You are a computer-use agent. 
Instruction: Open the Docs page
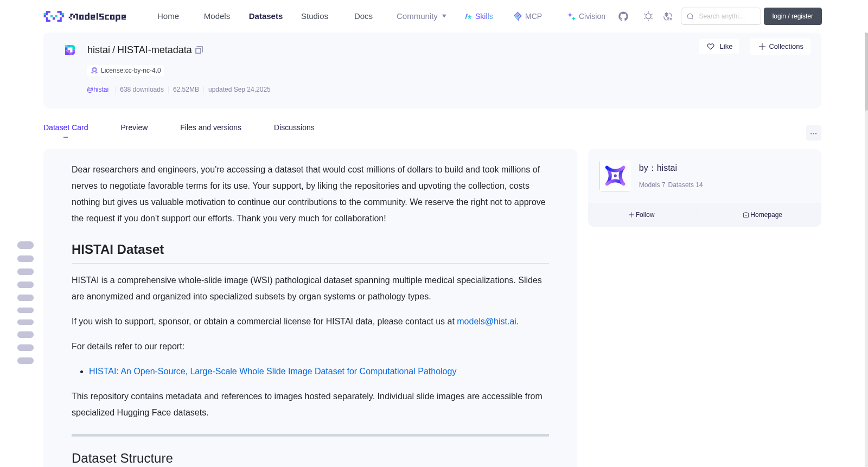pos(363,16)
